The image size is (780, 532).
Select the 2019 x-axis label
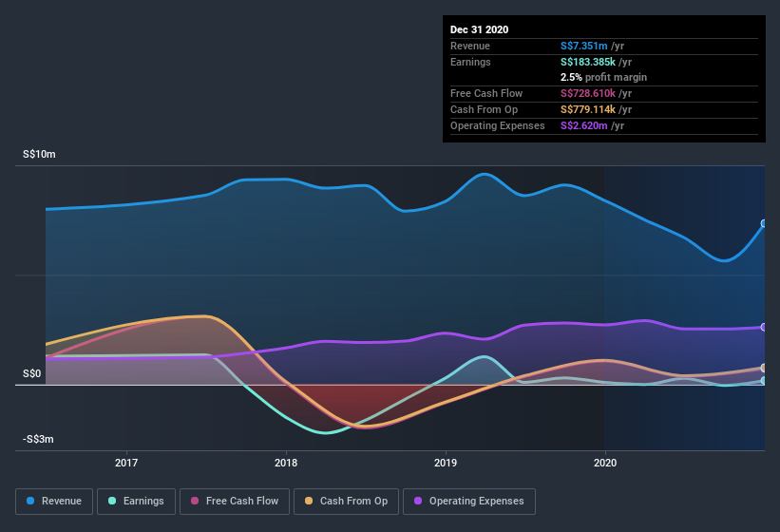click(446, 464)
